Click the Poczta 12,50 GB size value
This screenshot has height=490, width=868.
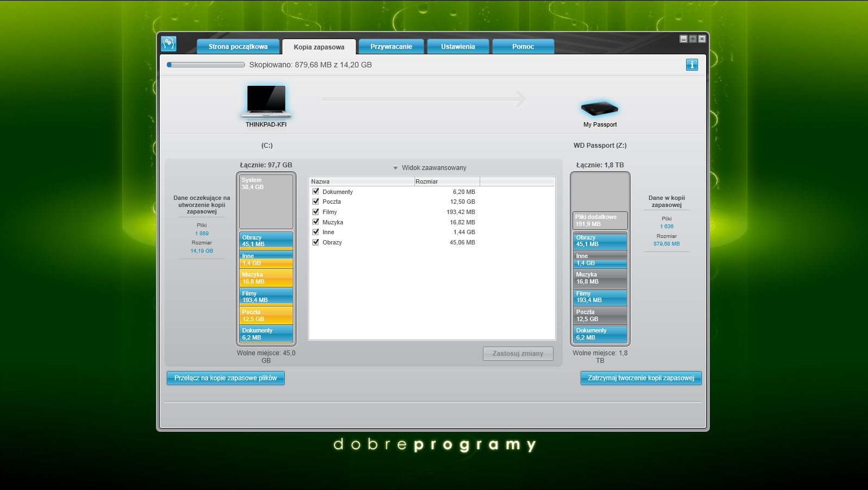[x=462, y=202]
